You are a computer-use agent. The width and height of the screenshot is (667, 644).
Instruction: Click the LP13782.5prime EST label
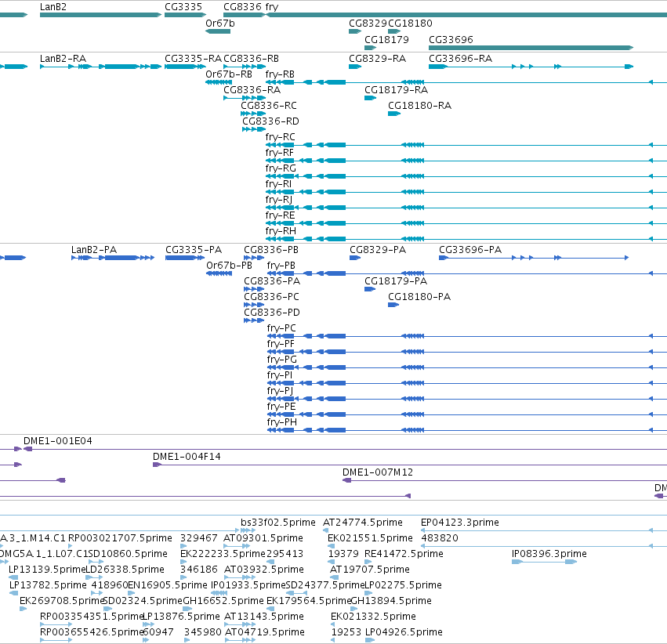tap(48, 585)
